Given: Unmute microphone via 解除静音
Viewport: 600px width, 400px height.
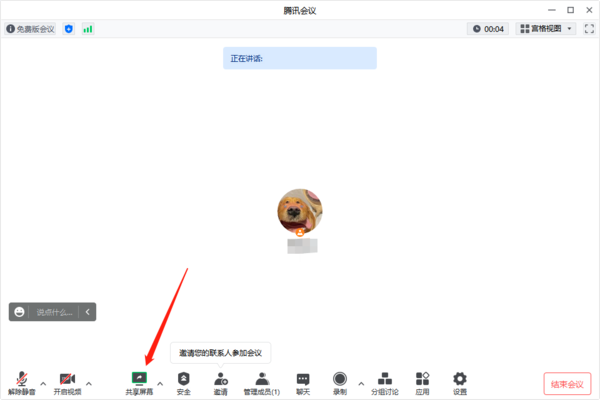Looking at the screenshot, I should 22,383.
